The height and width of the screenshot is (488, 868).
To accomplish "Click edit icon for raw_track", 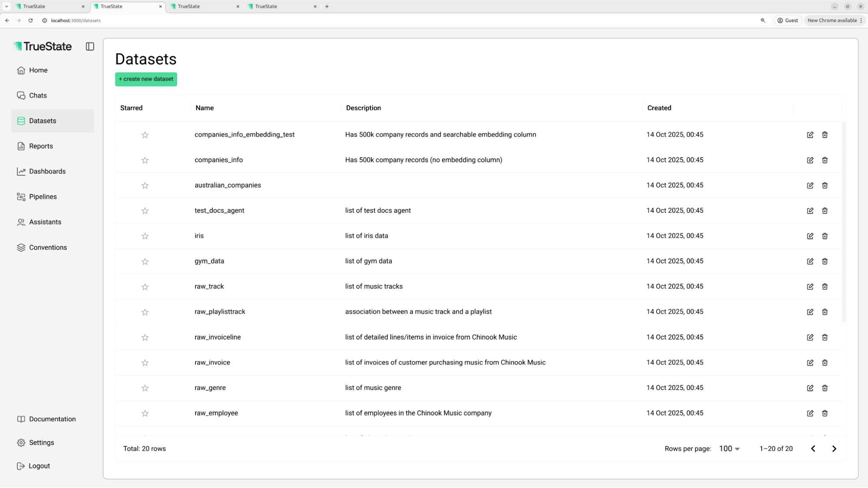I will pyautogui.click(x=810, y=287).
